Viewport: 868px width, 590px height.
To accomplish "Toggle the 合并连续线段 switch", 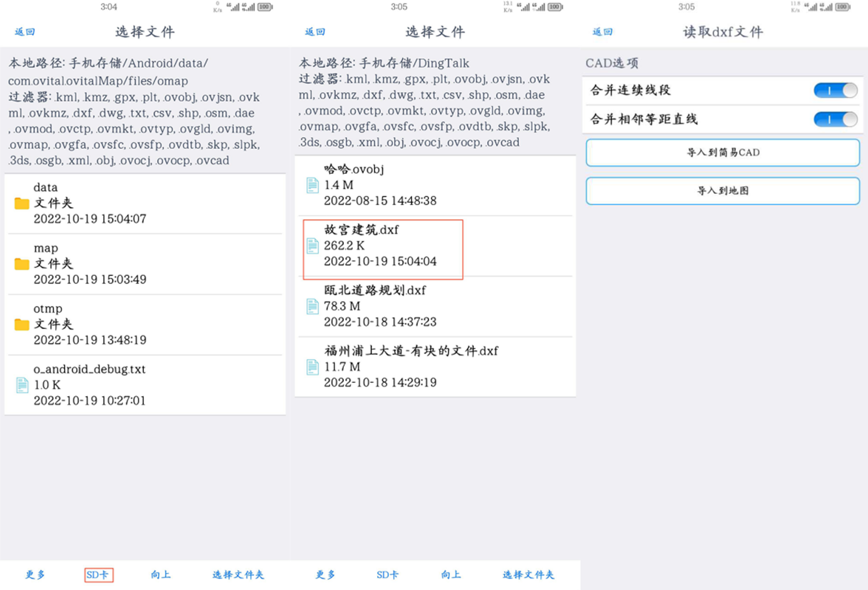I will pos(835,91).
